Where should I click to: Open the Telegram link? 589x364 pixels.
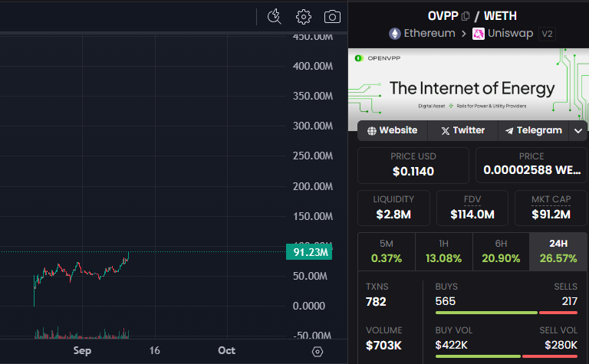[534, 130]
